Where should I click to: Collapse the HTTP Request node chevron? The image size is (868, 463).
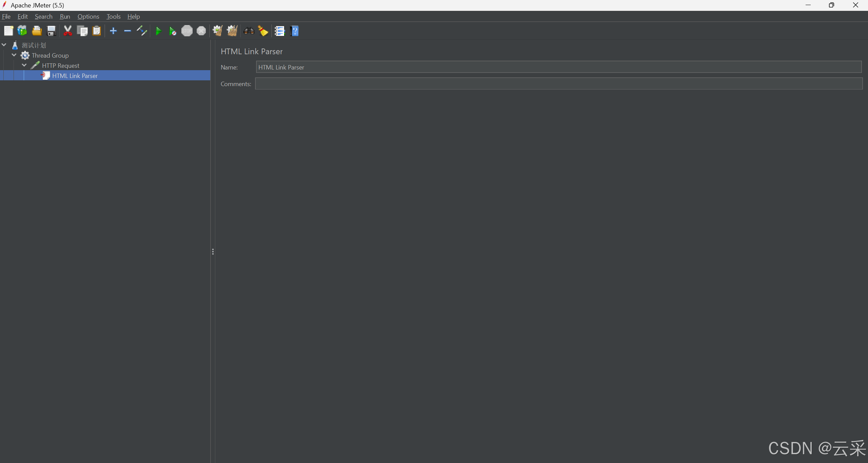pos(24,65)
